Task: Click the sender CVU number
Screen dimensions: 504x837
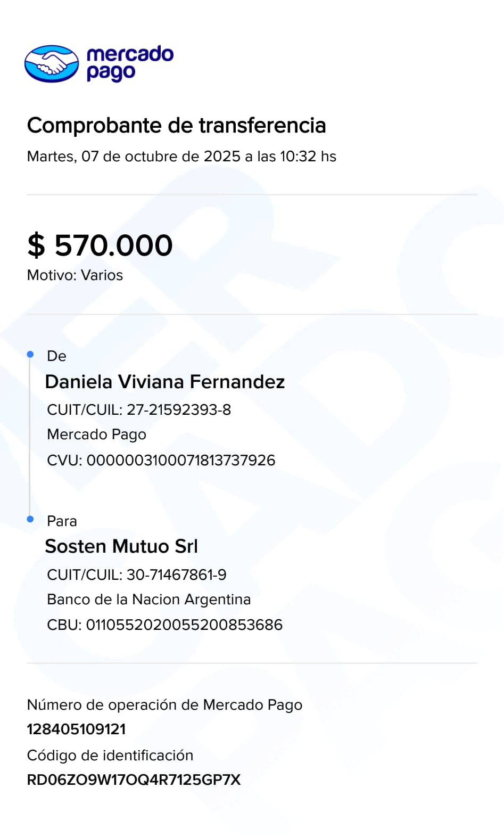Action: pos(161,461)
